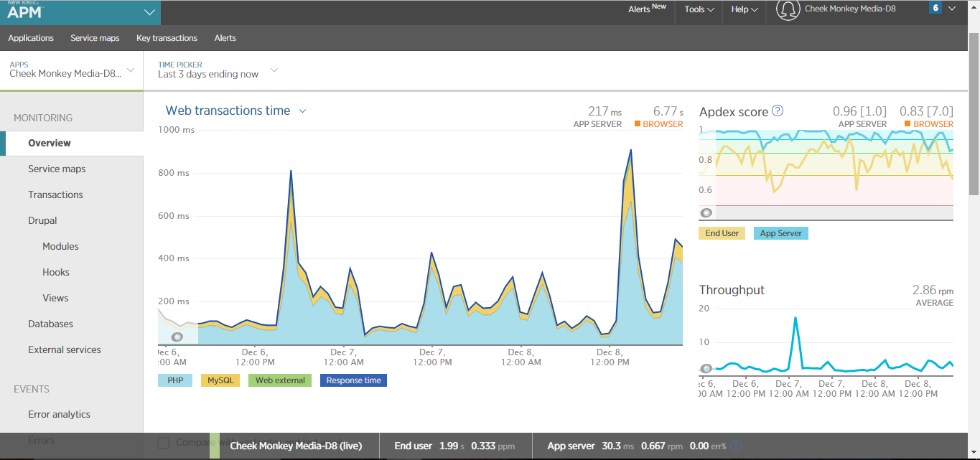Toggle PHP legend in transactions chart
The height and width of the screenshot is (460, 980).
coord(175,380)
